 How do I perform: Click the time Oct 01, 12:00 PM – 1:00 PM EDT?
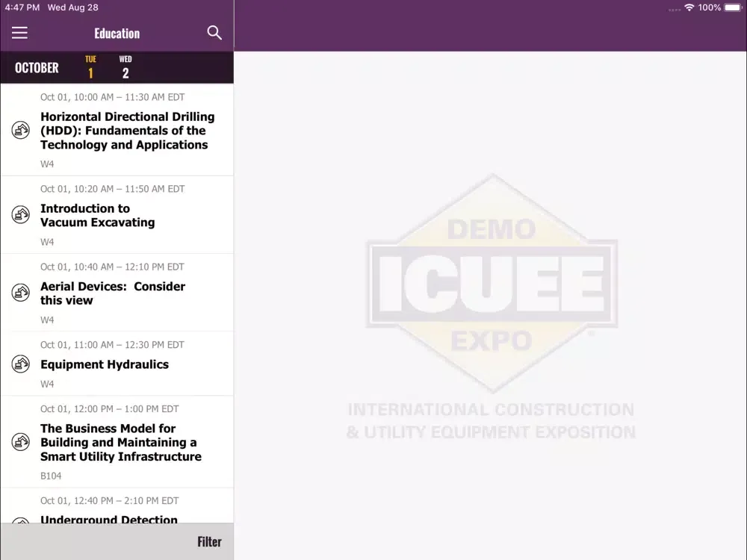click(x=110, y=409)
